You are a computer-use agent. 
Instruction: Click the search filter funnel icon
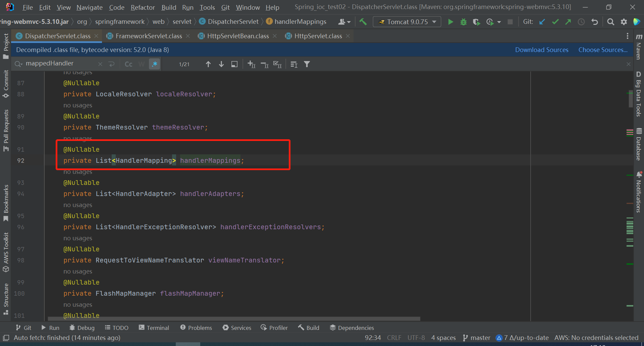click(307, 64)
